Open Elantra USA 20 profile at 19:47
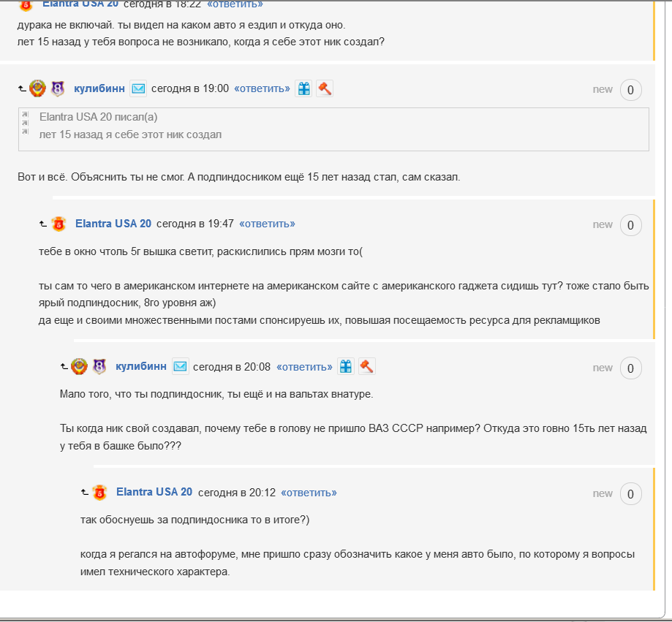Screen dimensions: 672x622 click(x=113, y=224)
